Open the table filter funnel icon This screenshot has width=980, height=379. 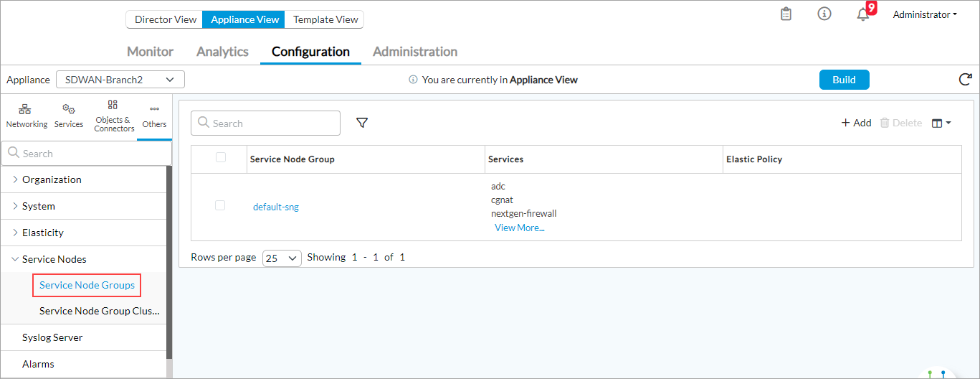point(362,123)
